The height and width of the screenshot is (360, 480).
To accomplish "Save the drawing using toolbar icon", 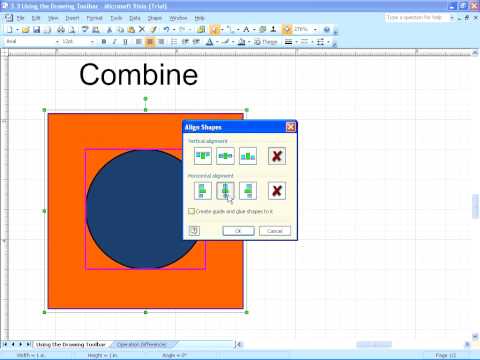I will point(36,30).
